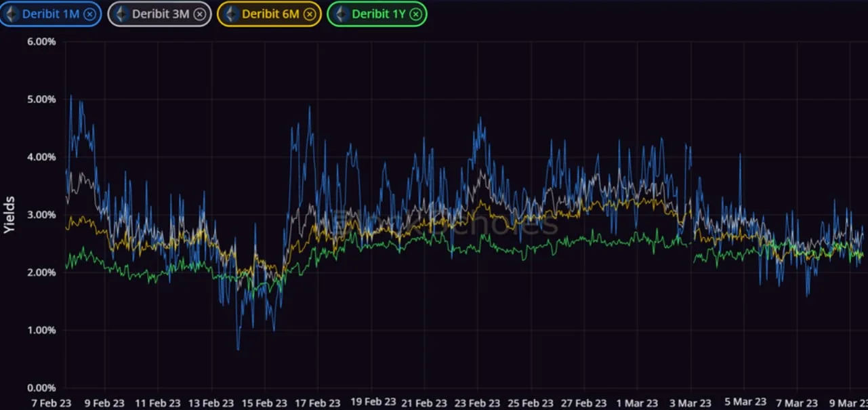Click the Ethereum icon in Deribit 1Y chip
The height and width of the screenshot is (410, 868).
(341, 14)
